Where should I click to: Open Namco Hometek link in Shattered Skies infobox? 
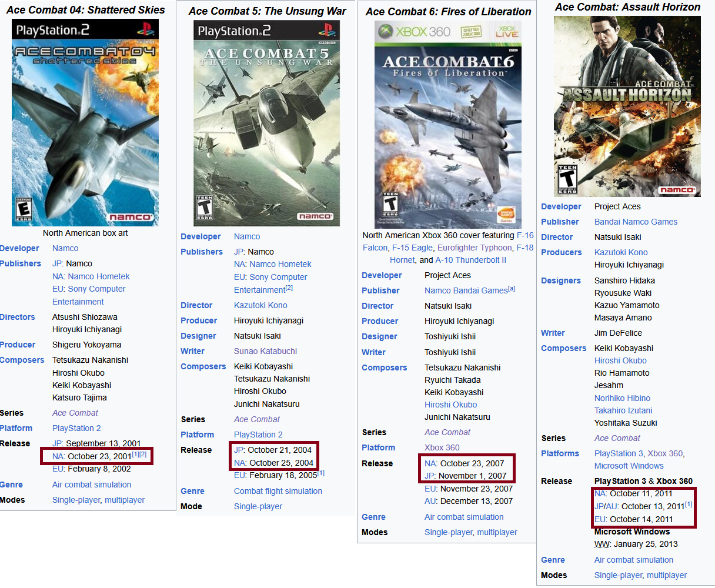pos(99,276)
